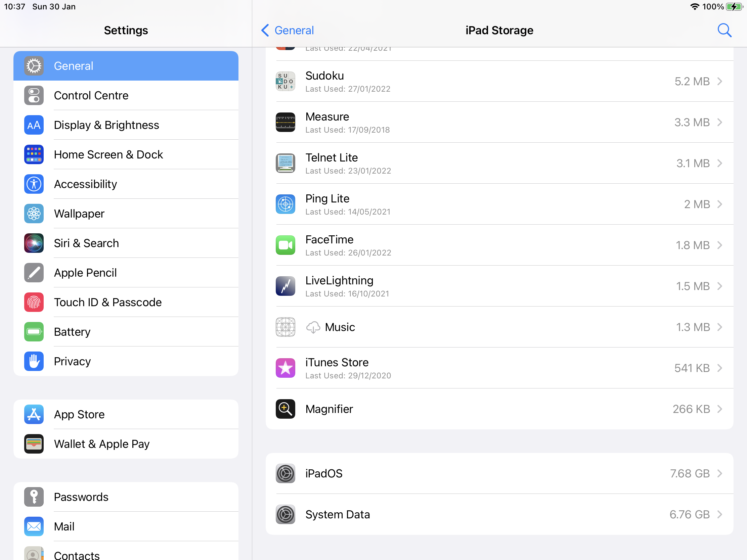Go back to General settings

pyautogui.click(x=288, y=30)
